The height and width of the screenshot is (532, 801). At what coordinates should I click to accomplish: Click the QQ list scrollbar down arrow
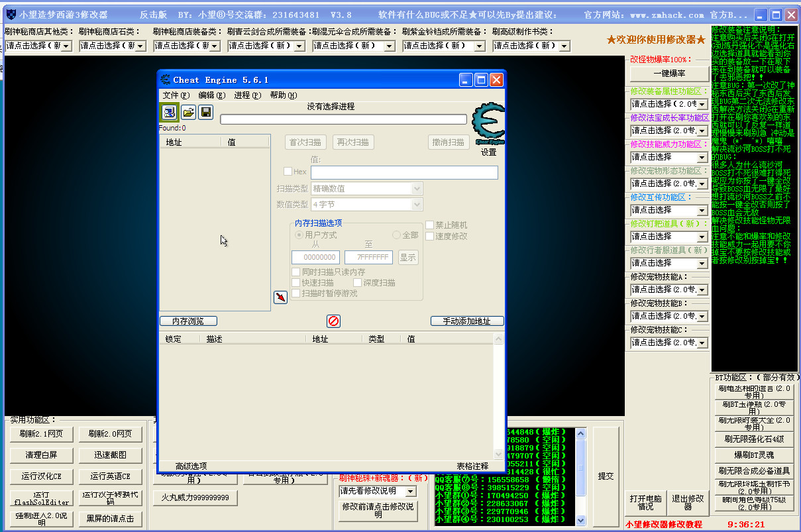point(581,520)
